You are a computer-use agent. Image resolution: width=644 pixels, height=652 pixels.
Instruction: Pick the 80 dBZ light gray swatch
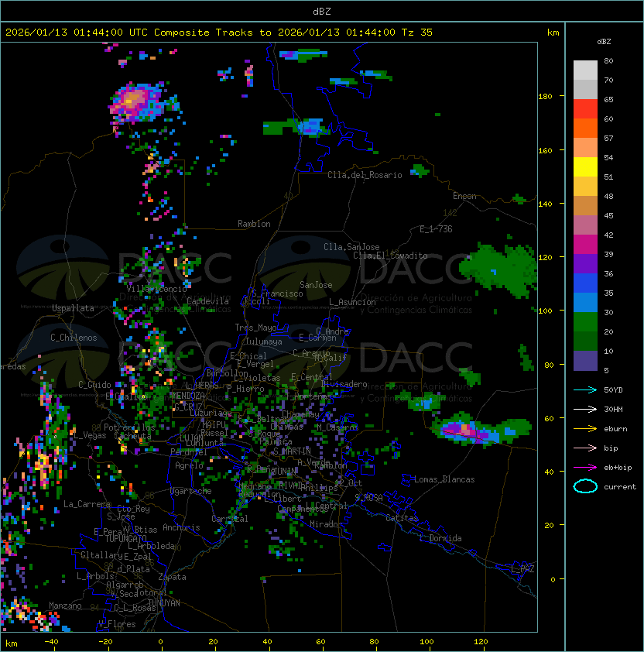click(585, 70)
